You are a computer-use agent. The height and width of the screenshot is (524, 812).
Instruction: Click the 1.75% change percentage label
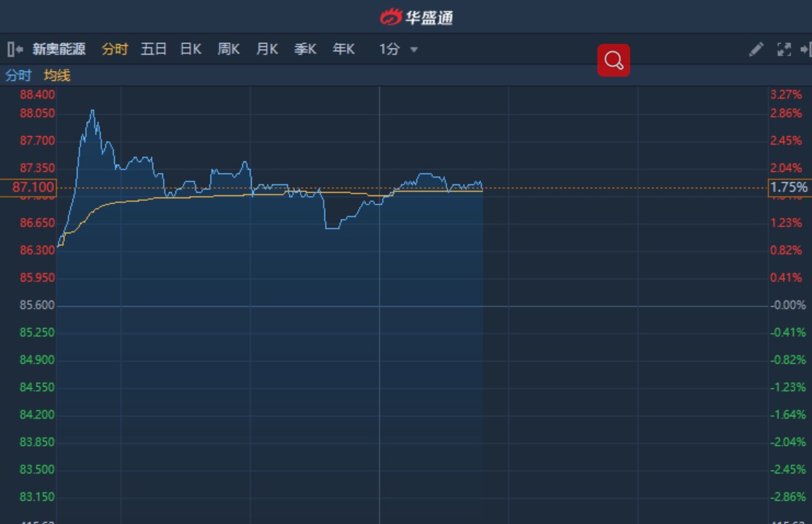[789, 188]
